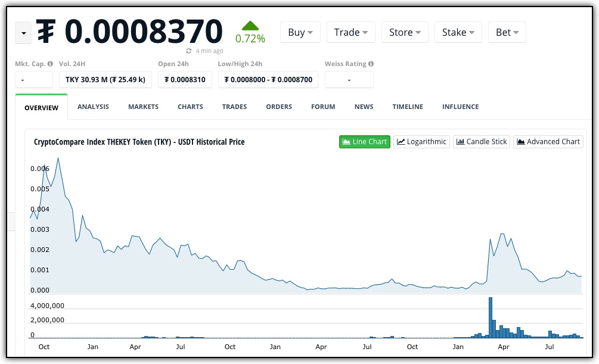This screenshot has height=364, width=599.
Task: Open the MARKETS tab
Action: coord(143,107)
